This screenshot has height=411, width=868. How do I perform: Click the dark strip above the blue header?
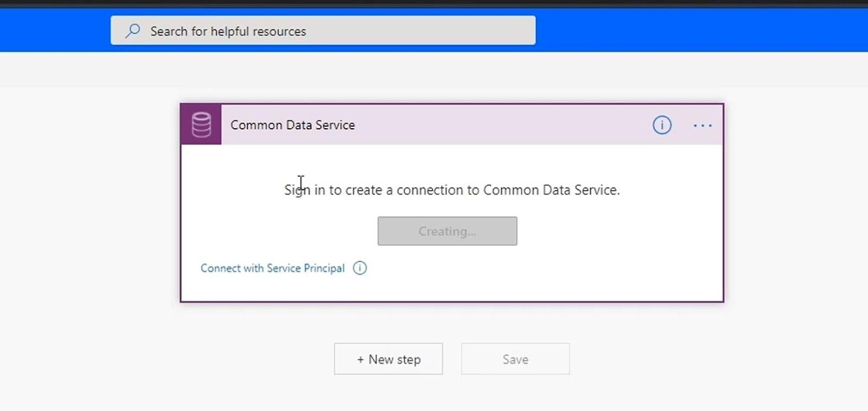click(x=434, y=4)
